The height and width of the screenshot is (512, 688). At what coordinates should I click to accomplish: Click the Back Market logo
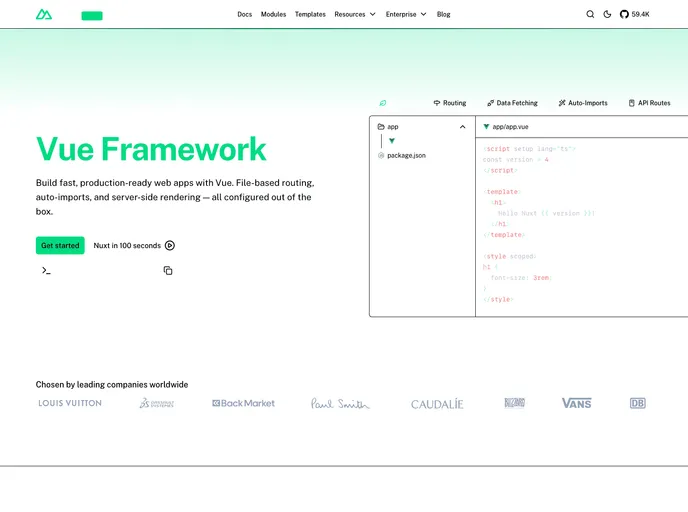pyautogui.click(x=244, y=403)
